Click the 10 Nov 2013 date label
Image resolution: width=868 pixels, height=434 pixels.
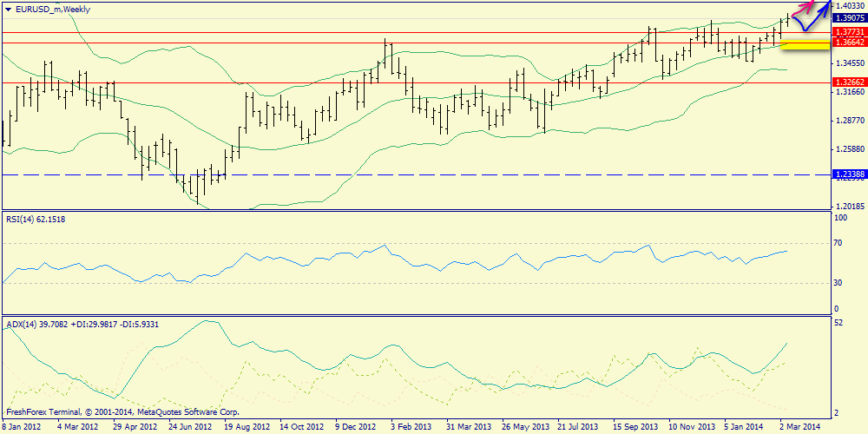(x=690, y=427)
